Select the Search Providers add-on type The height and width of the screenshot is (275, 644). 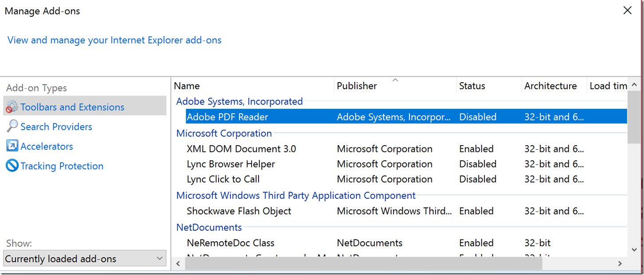[56, 127]
